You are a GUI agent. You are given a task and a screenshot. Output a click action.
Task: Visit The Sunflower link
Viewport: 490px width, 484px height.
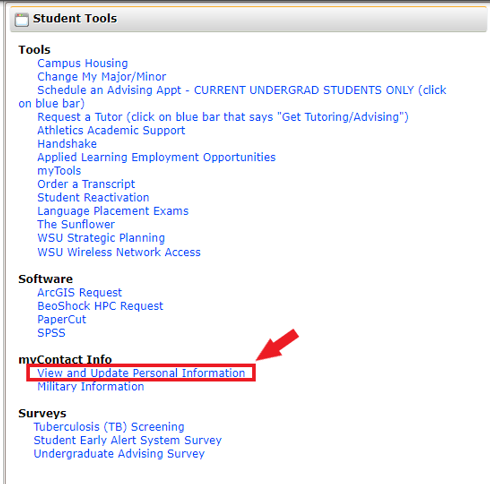tap(76, 224)
